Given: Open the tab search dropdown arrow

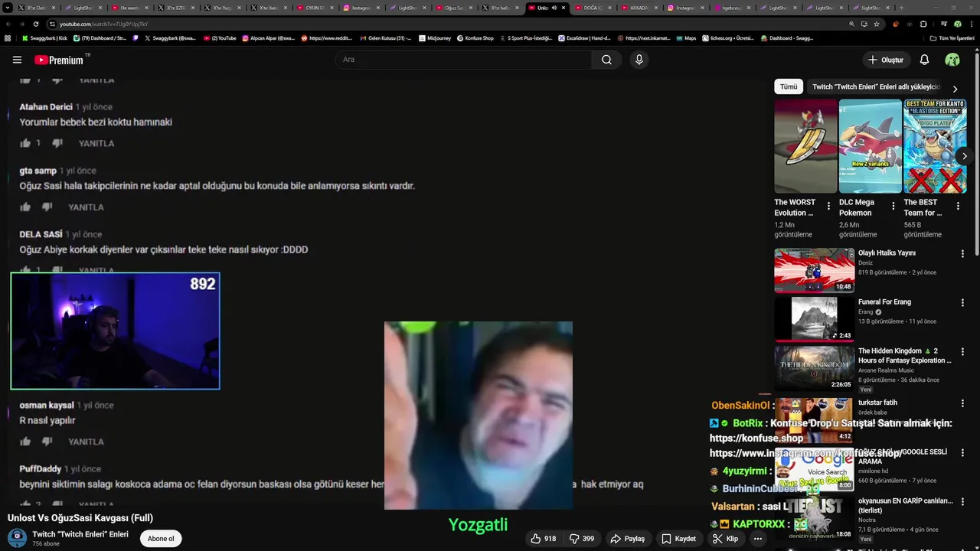Looking at the screenshot, I should point(8,8).
